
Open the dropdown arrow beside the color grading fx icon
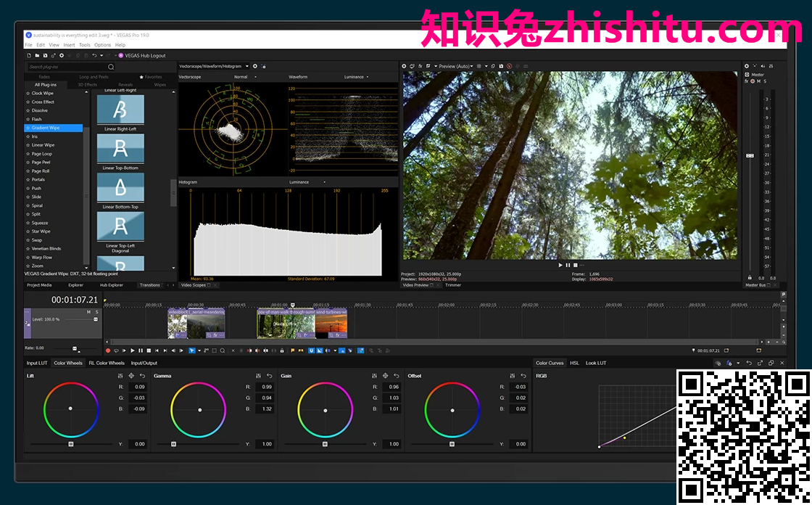click(738, 363)
